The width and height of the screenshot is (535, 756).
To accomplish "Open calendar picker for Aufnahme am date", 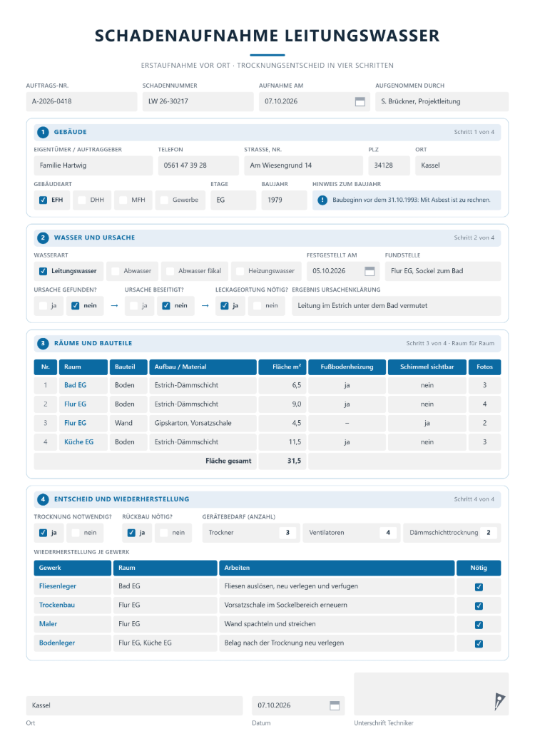I will click(360, 102).
